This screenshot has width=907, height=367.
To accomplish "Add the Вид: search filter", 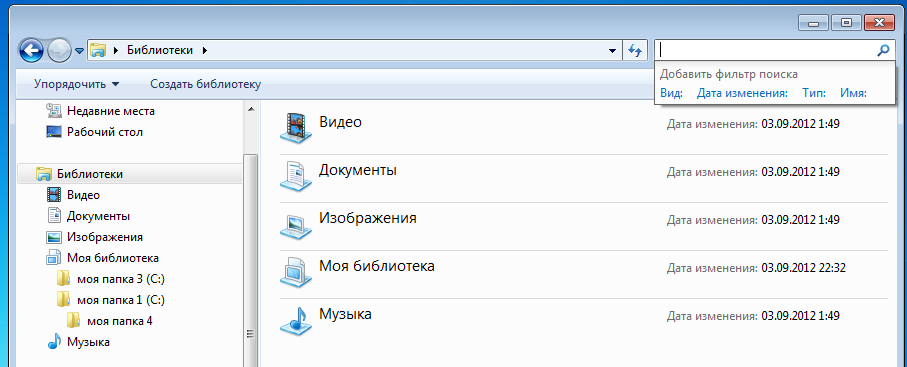I will [x=671, y=93].
